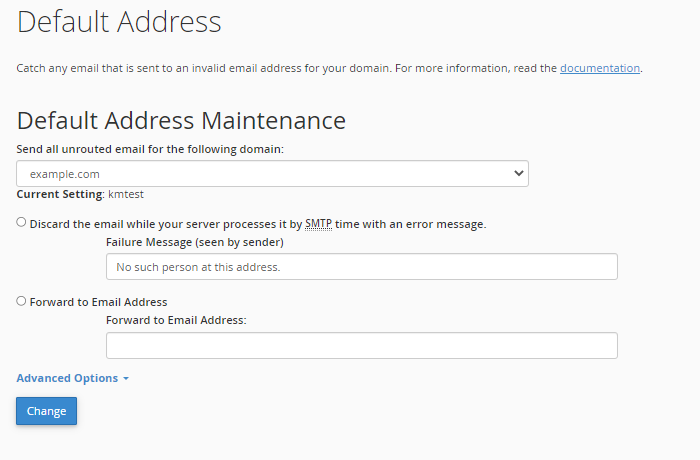Open the documentation link
Image resolution: width=700 pixels, height=460 pixels.
pyautogui.click(x=599, y=68)
